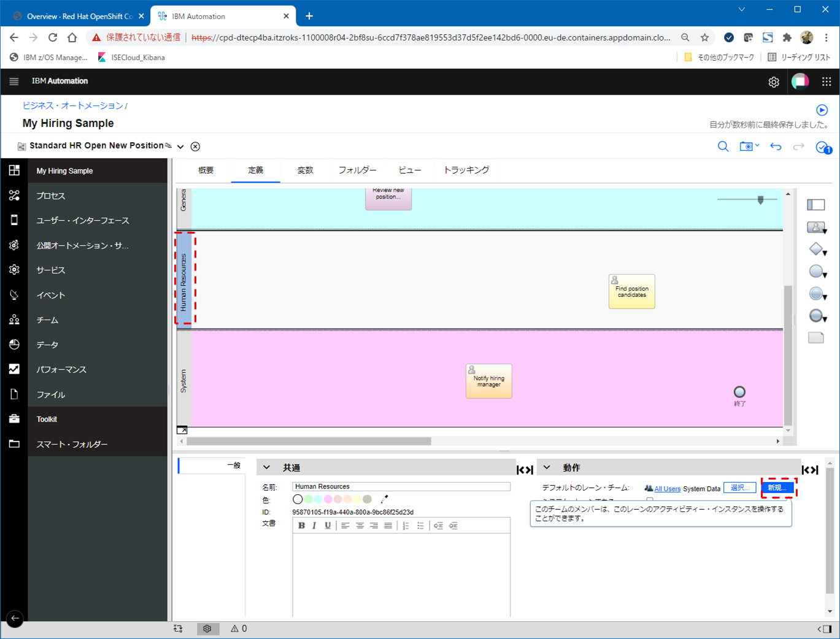840x639 pixels.
Task: Click the run process play icon
Action: [x=822, y=110]
